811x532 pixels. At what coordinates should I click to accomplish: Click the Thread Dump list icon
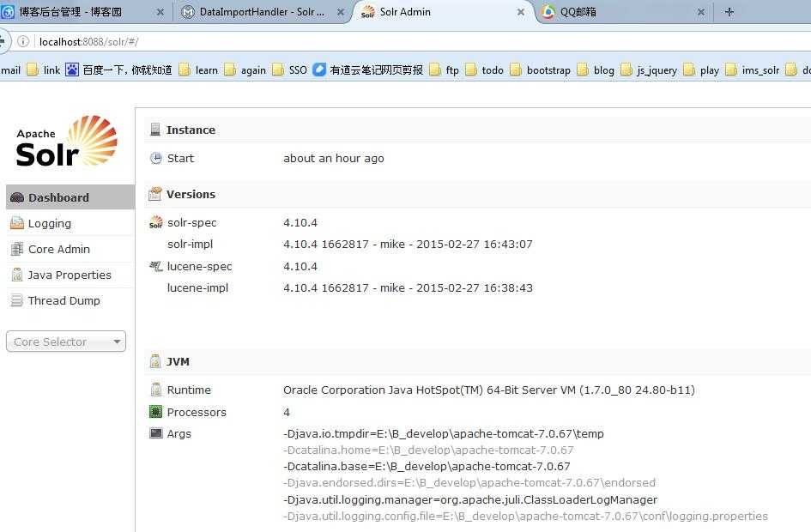pos(17,301)
